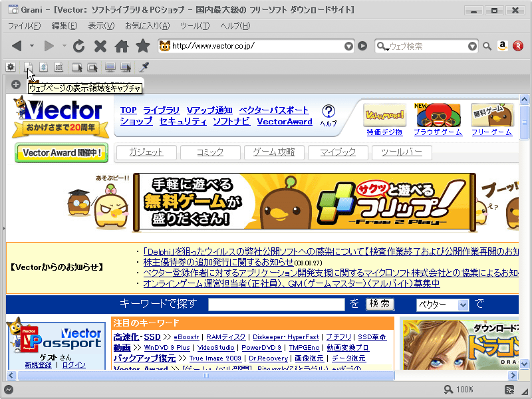
Task: Open the 編集(E) menu
Action: 64,26
